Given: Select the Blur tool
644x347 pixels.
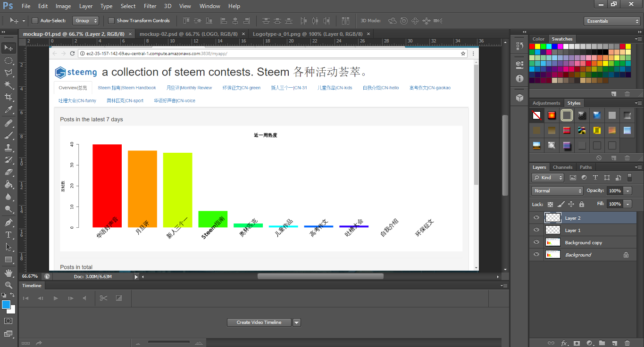Looking at the screenshot, I should [8, 197].
